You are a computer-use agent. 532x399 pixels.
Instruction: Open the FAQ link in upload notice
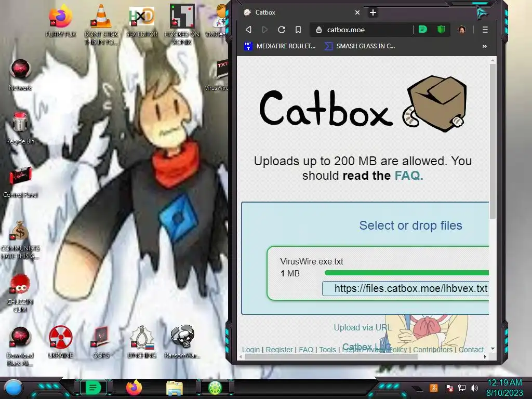(x=408, y=176)
